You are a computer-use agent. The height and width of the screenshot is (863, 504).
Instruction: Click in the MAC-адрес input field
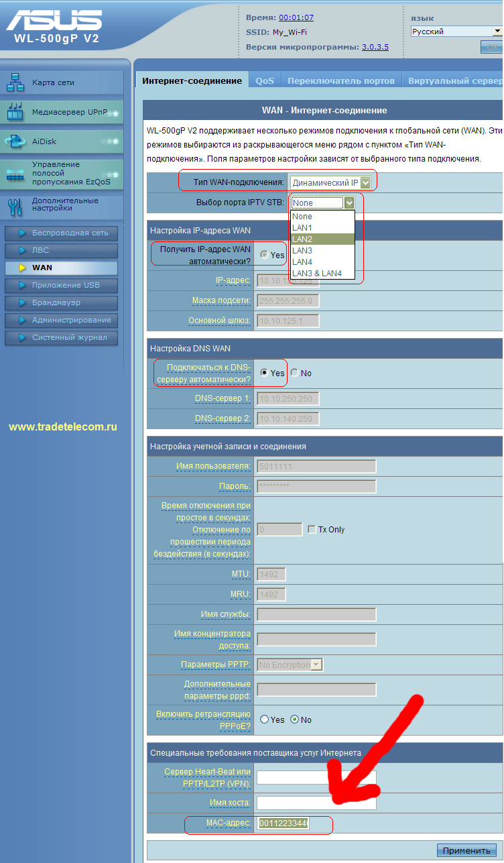[x=283, y=823]
